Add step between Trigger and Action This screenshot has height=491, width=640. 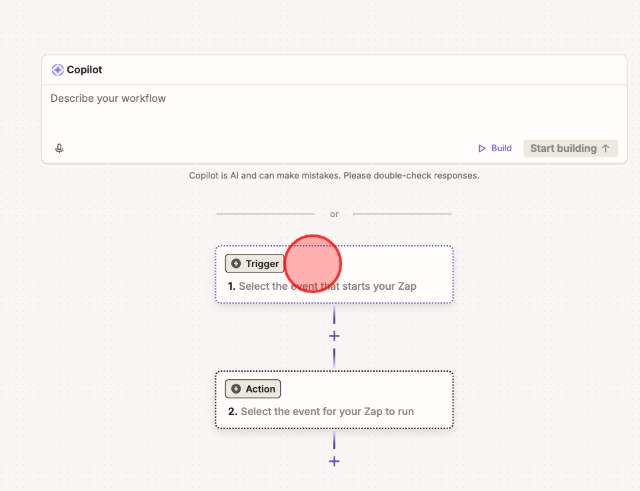point(334,336)
